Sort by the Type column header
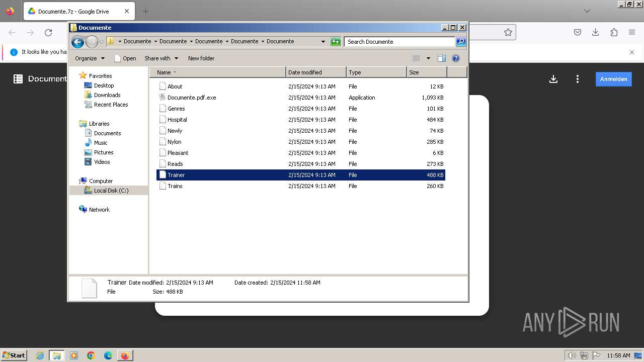 (376, 72)
